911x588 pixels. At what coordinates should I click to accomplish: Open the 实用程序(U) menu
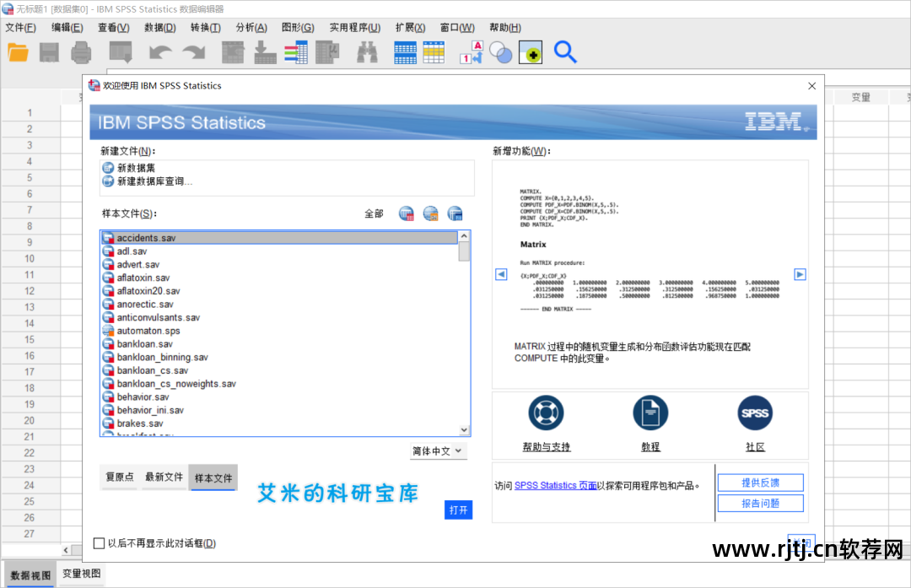pyautogui.click(x=355, y=27)
